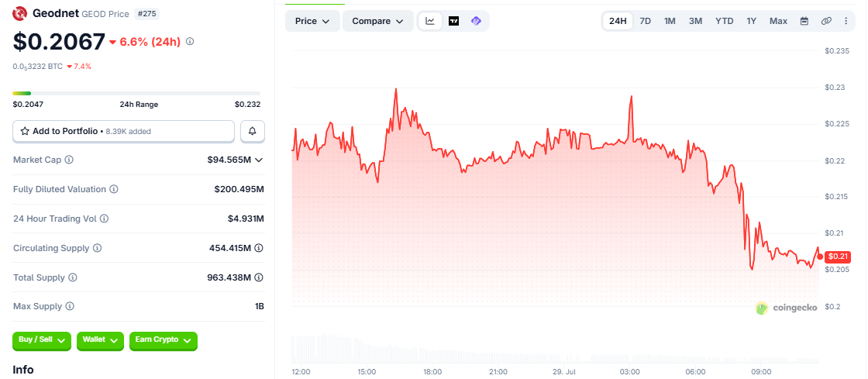Click the $0.21 current price marker
868x379 pixels.
pos(838,257)
